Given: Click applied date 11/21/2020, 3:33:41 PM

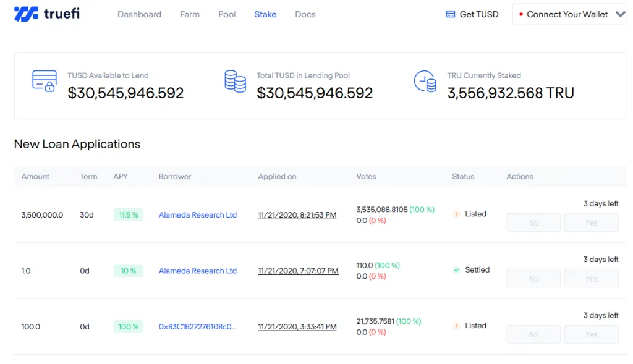Looking at the screenshot, I should pos(297,326).
